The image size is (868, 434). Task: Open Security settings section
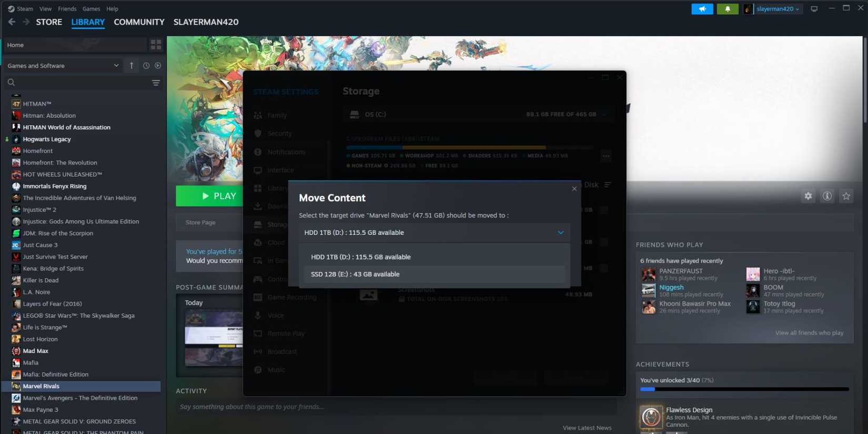coord(279,134)
